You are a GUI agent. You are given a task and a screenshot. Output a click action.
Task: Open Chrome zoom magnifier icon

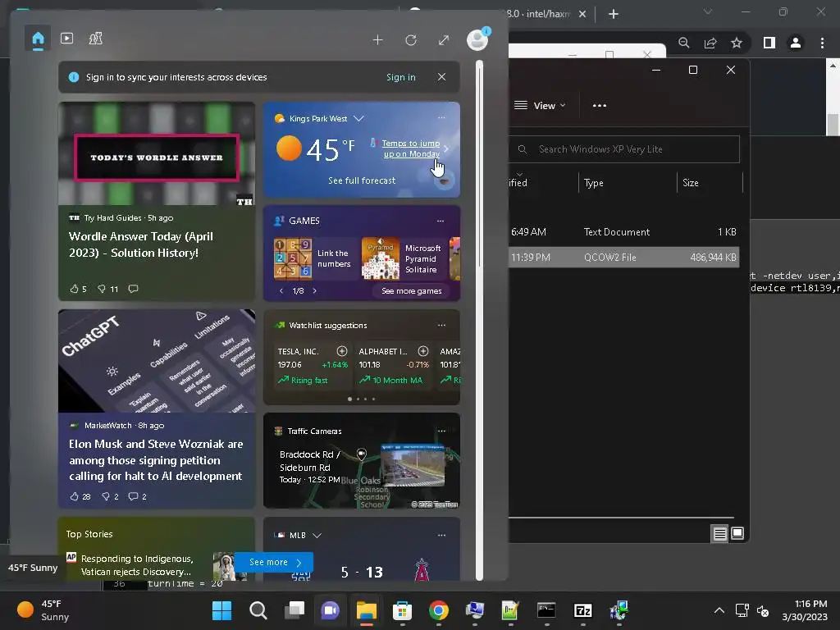(x=683, y=43)
